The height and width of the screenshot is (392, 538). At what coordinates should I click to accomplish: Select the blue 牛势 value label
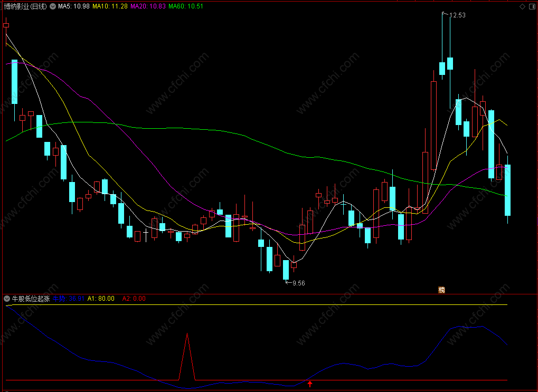(x=68, y=299)
